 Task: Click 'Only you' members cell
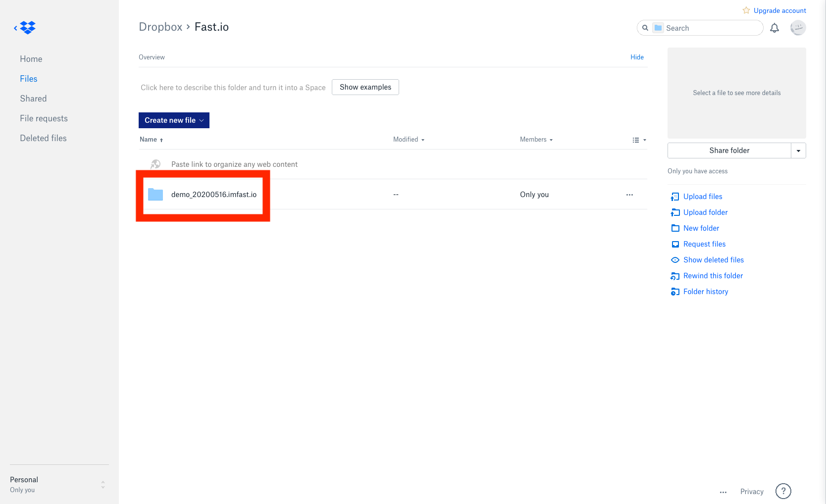point(534,195)
